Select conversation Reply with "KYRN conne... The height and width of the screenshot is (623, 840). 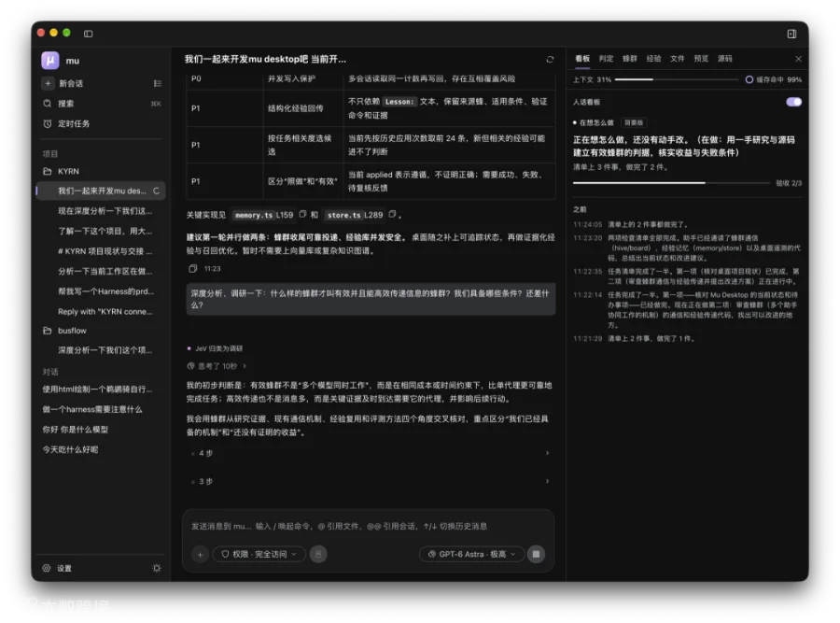(x=101, y=312)
